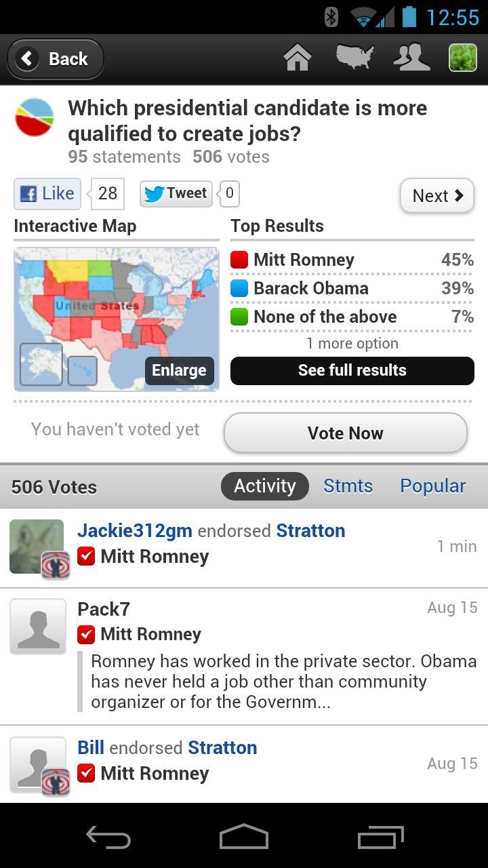Tap the home icon in top bar

tap(298, 58)
